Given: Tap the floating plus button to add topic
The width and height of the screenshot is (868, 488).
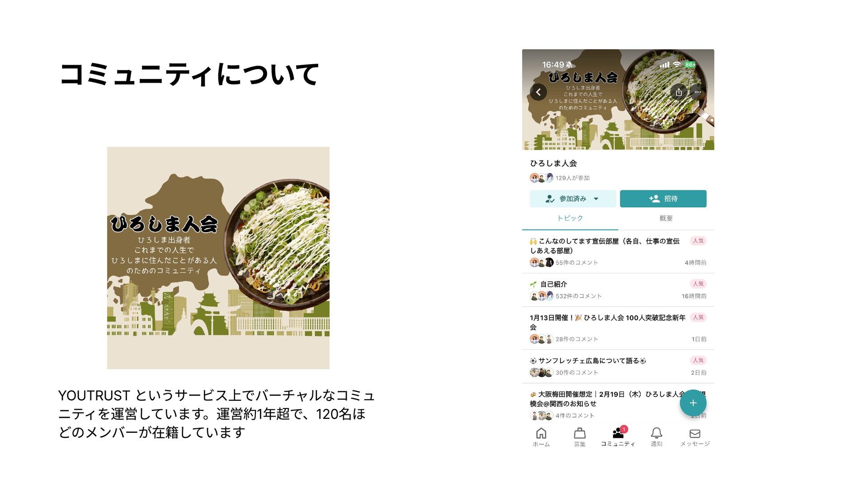Looking at the screenshot, I should (x=693, y=403).
